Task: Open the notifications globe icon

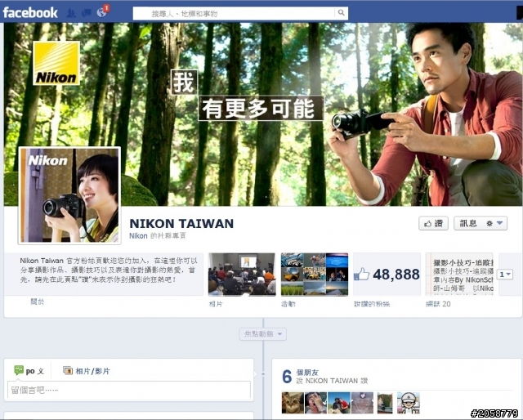Action: (x=101, y=13)
